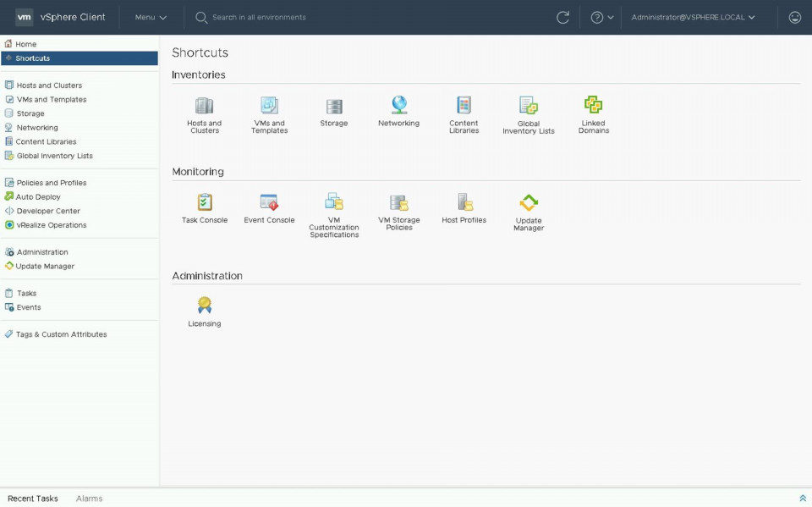Expand the Recent Tasks bottom panel

point(802,499)
